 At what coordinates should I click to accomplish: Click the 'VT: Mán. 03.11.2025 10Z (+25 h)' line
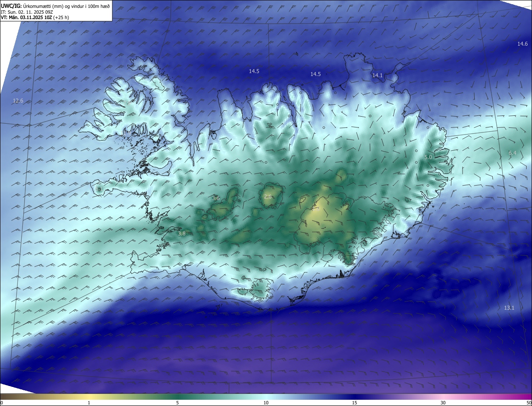(35, 17)
